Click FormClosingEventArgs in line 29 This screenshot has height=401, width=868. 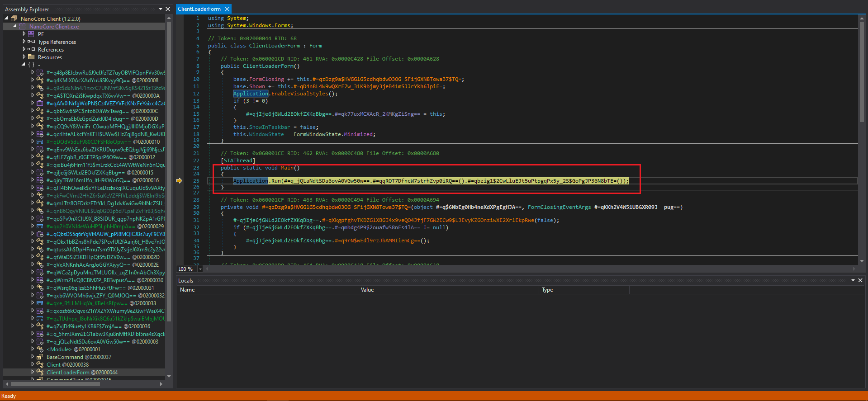coord(559,207)
